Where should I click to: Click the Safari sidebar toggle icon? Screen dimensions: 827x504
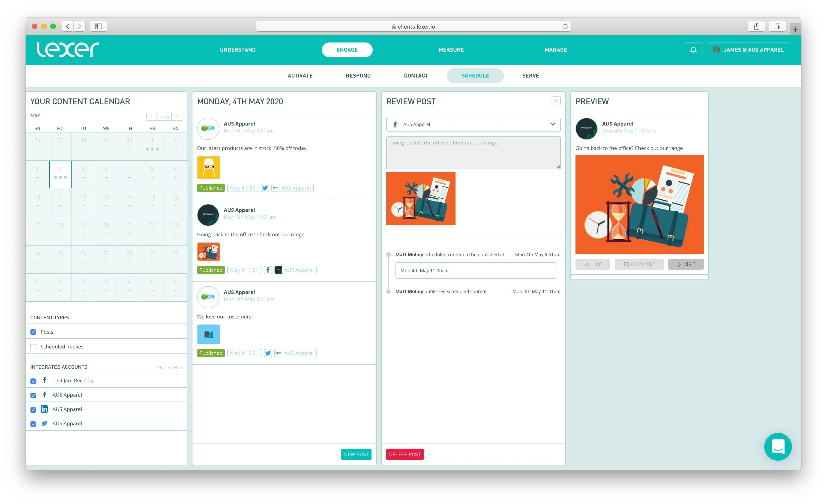pos(98,26)
